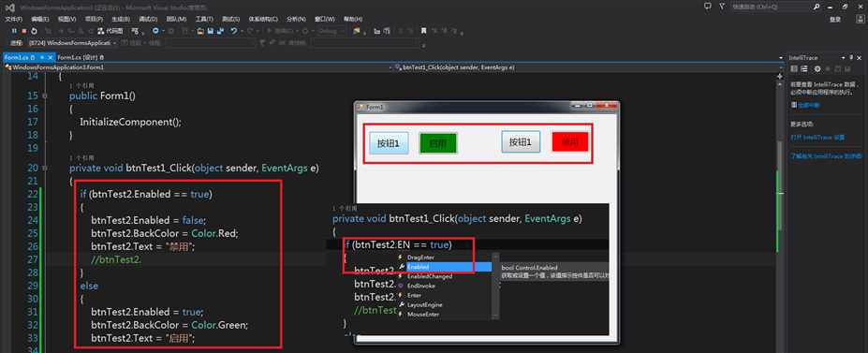The width and height of the screenshot is (868, 353).
Task: Open the 视图(V) menu
Action: pos(67,19)
